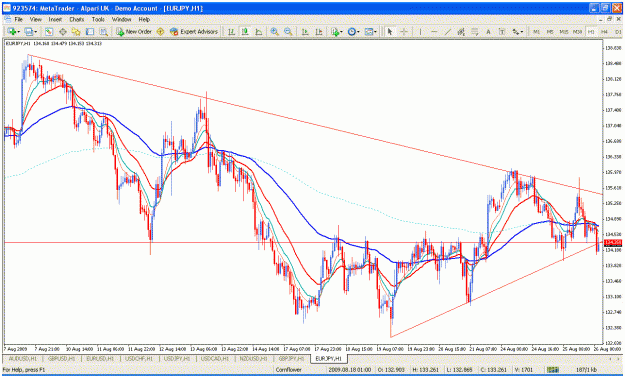Screen dimensions: 625x376
Task: Switch to H4 timeframe
Action: click(x=605, y=31)
